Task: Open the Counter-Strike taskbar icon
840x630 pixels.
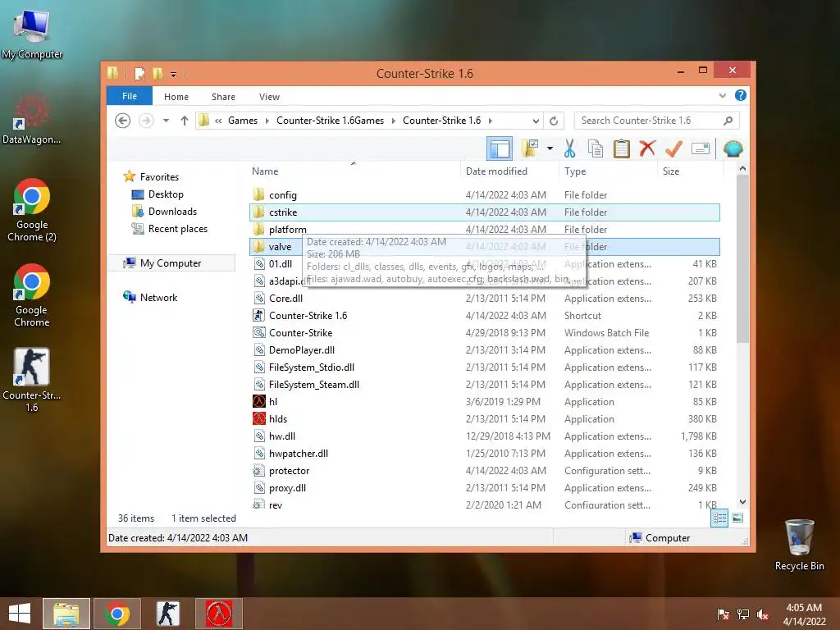Action: coord(168,614)
